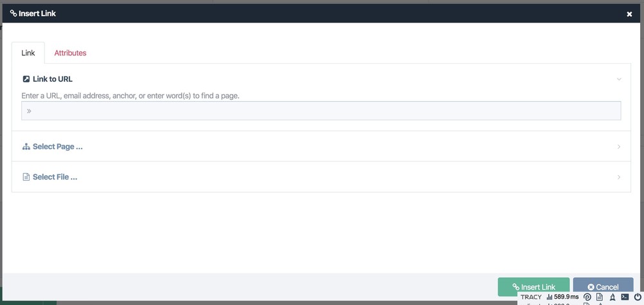
Task: Expand the Select File section arrow
Action: click(619, 177)
